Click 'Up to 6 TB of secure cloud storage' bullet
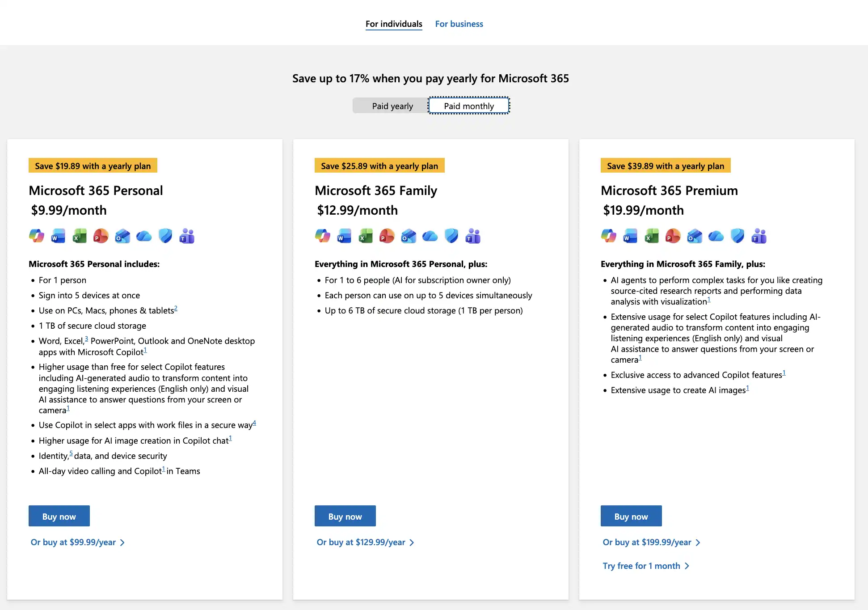 pos(424,311)
